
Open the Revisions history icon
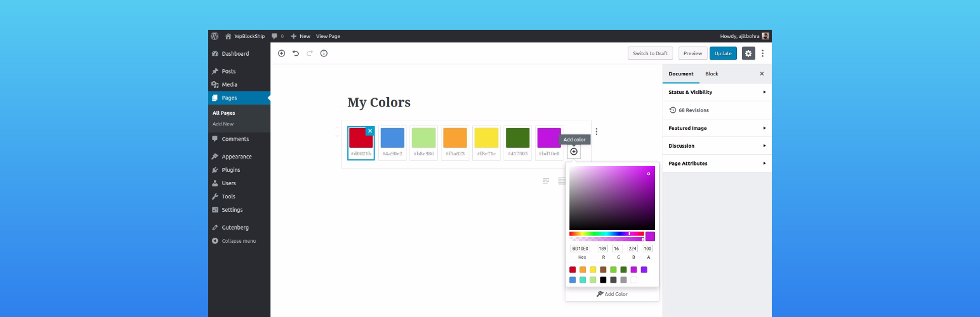coord(673,110)
